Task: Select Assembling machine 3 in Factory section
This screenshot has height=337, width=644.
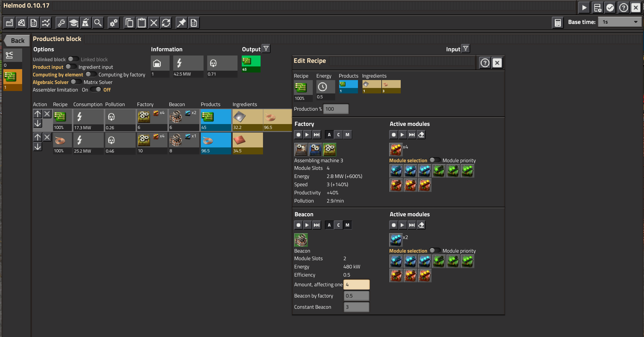Action: click(x=330, y=149)
